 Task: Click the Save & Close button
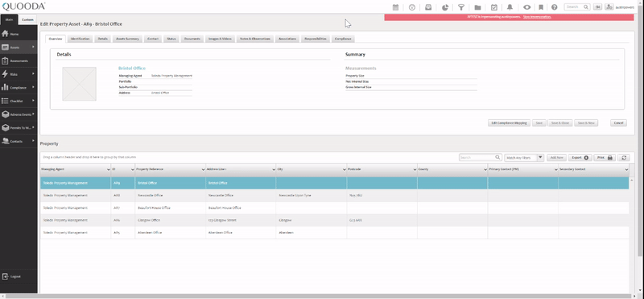(560, 123)
